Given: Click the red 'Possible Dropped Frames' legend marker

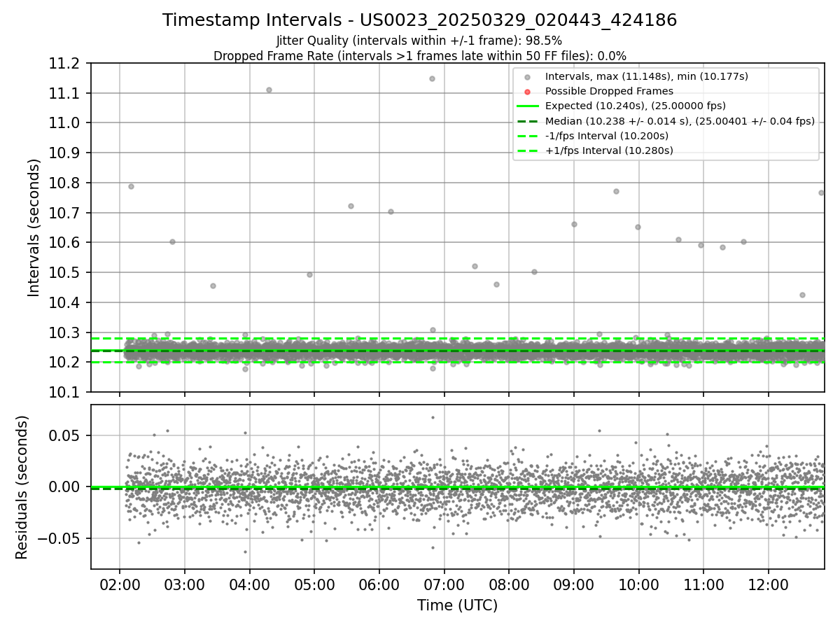Looking at the screenshot, I should 528,92.
